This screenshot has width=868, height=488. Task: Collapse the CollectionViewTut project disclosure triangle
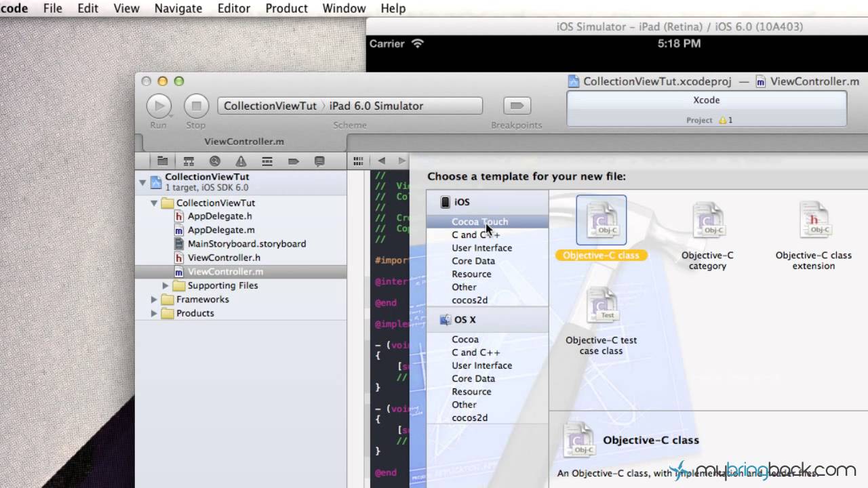pyautogui.click(x=142, y=182)
